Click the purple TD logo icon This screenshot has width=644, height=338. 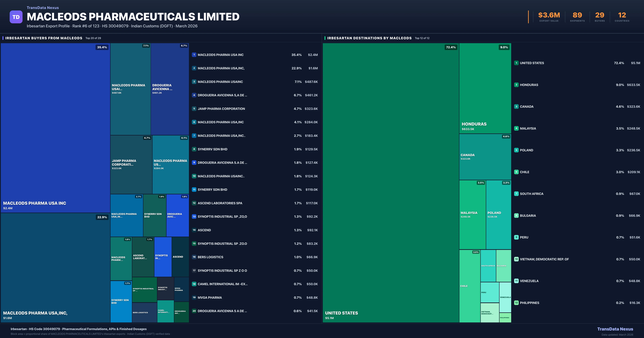pyautogui.click(x=16, y=17)
